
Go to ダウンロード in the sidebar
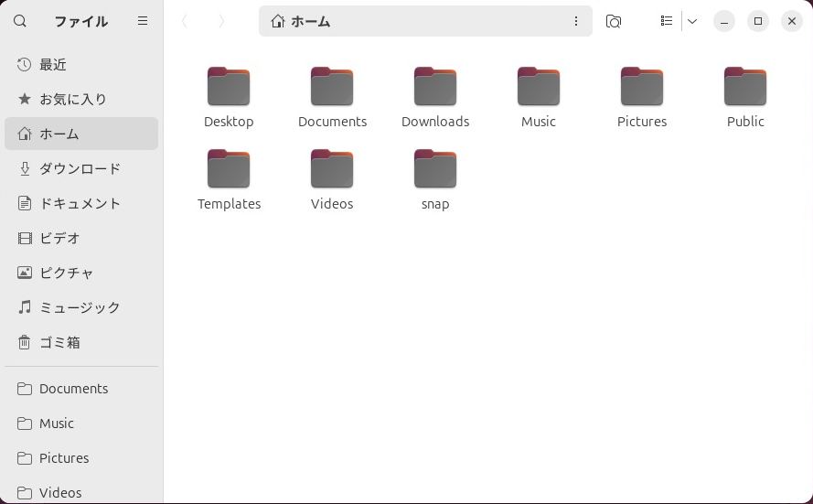tap(81, 168)
